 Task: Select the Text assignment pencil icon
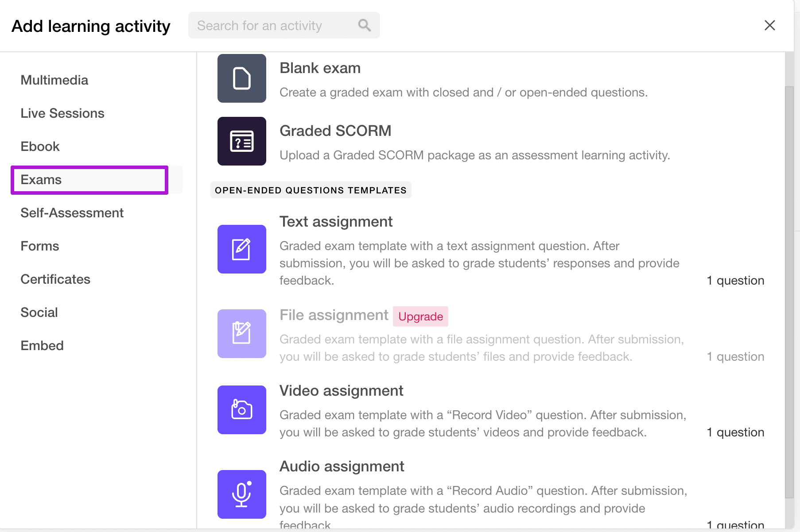point(241,249)
